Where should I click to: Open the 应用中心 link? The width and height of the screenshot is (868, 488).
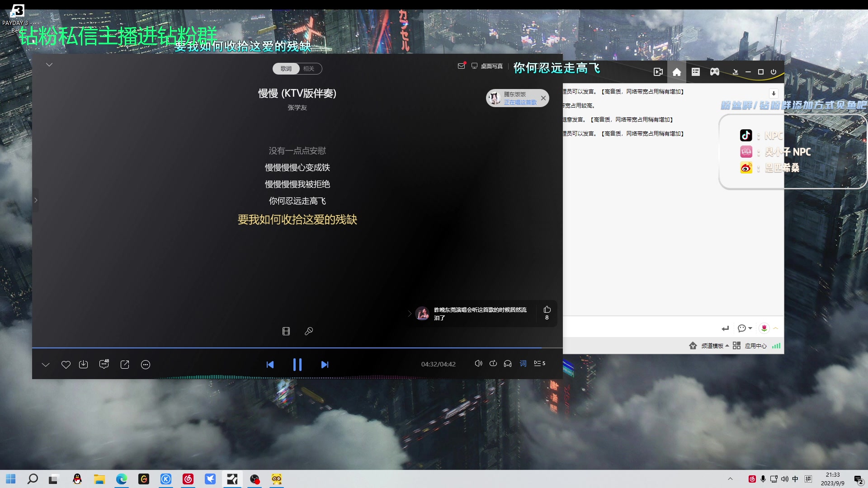pyautogui.click(x=755, y=346)
